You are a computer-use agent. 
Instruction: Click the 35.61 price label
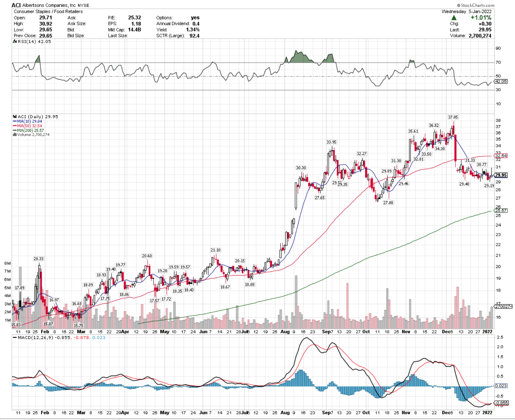[x=413, y=131]
